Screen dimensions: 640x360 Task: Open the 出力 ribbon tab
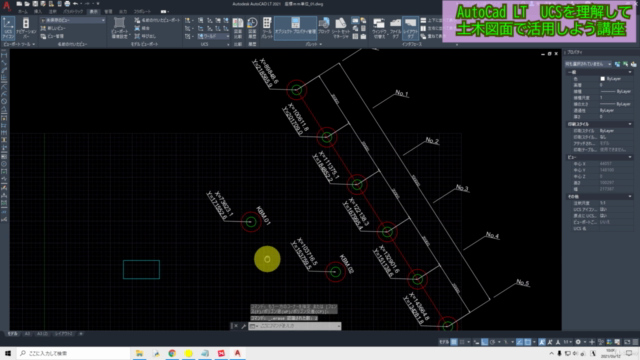[x=123, y=11]
